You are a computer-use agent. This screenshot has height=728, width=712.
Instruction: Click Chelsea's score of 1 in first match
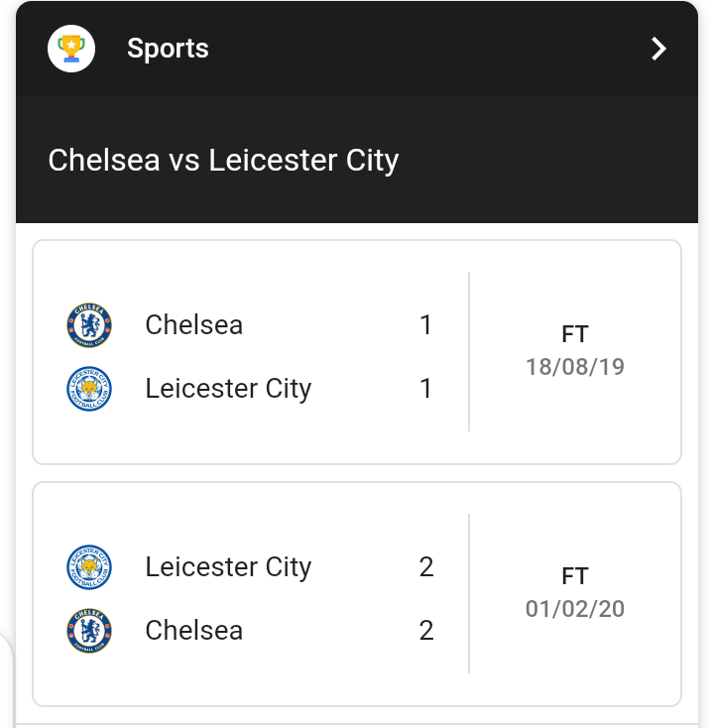(x=426, y=325)
